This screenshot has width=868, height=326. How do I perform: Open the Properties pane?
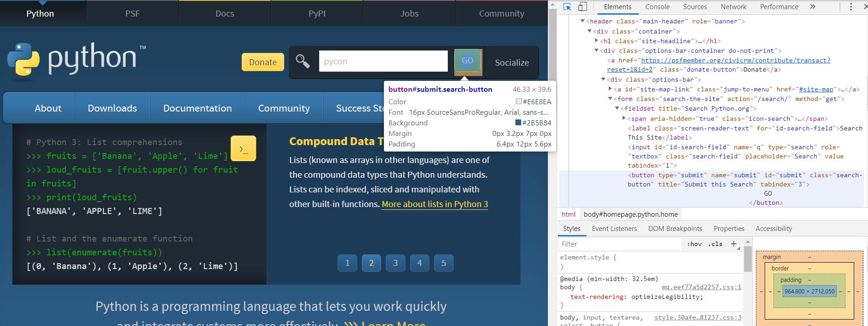coord(729,229)
